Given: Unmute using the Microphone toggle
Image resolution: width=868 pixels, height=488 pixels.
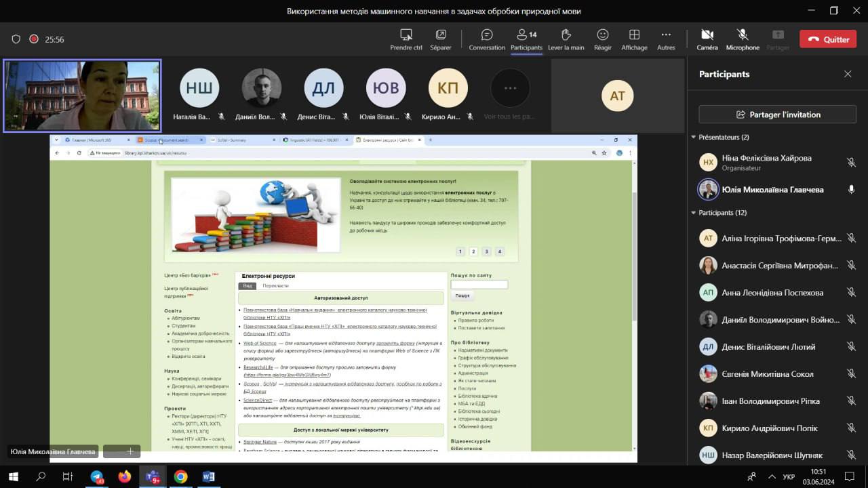Looking at the screenshot, I should click(743, 35).
